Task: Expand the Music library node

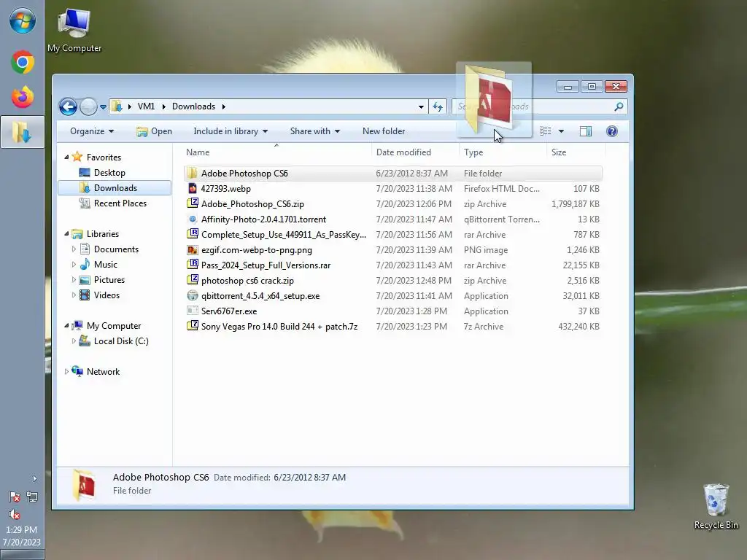Action: tap(74, 264)
